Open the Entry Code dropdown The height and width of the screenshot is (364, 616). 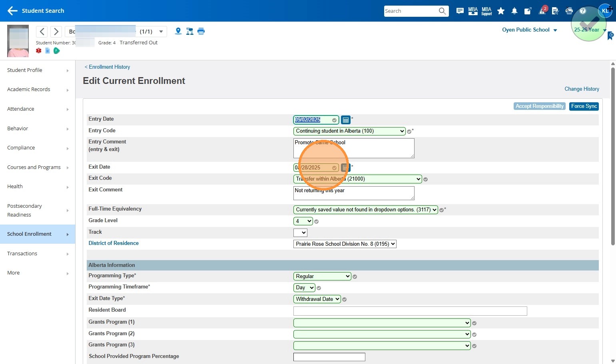[x=349, y=131]
